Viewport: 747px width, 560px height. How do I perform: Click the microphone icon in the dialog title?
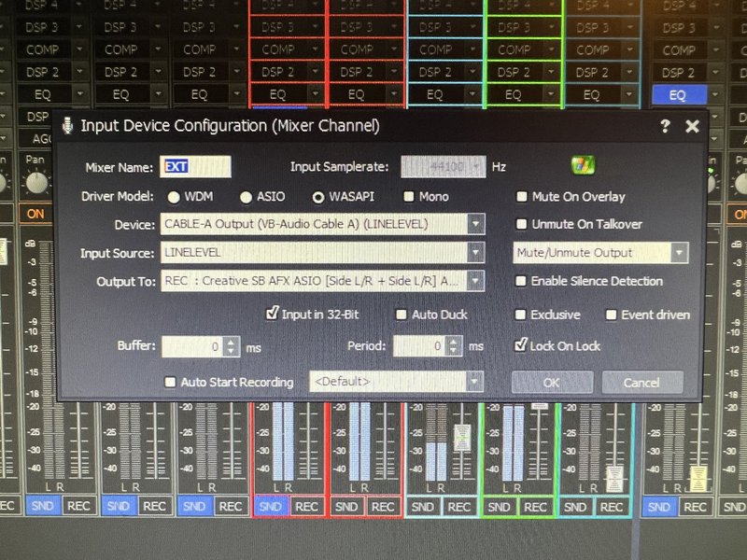tap(67, 126)
